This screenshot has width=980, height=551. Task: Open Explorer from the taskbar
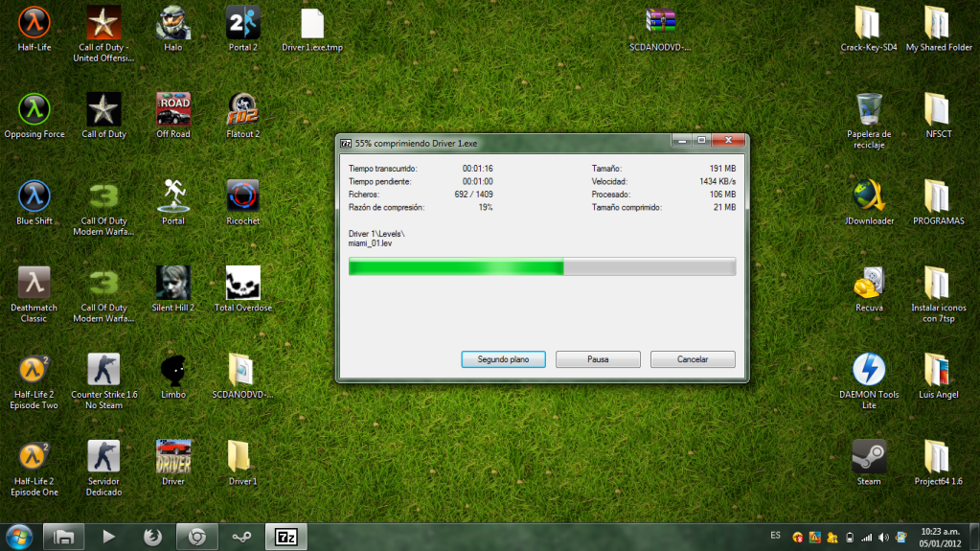click(x=64, y=537)
